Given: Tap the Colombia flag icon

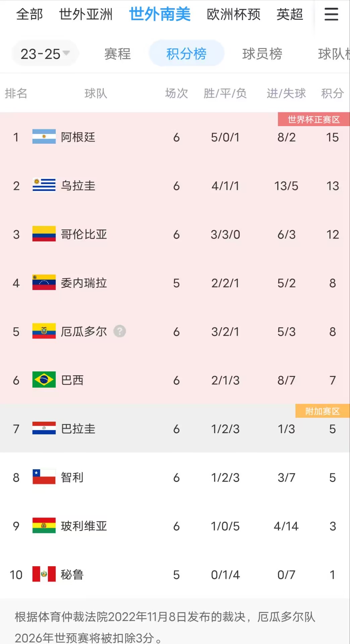Looking at the screenshot, I should point(44,234).
